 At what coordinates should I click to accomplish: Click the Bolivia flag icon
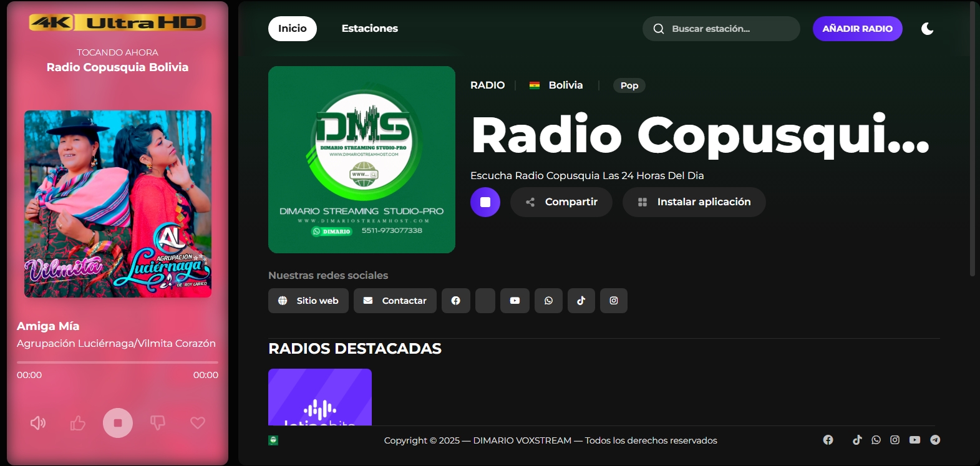click(x=535, y=85)
